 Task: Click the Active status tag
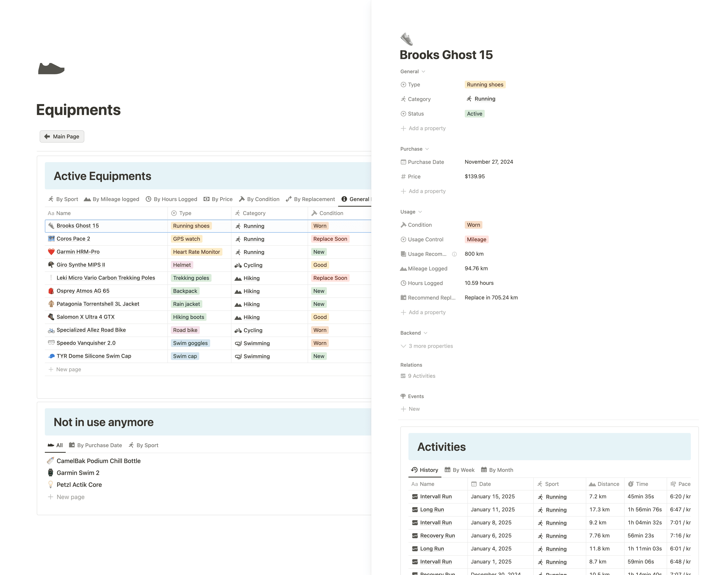pos(474,114)
